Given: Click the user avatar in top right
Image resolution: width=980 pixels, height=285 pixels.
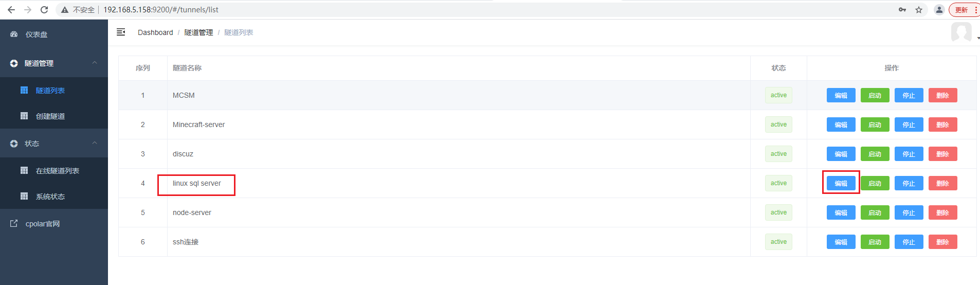Looking at the screenshot, I should point(961,32).
